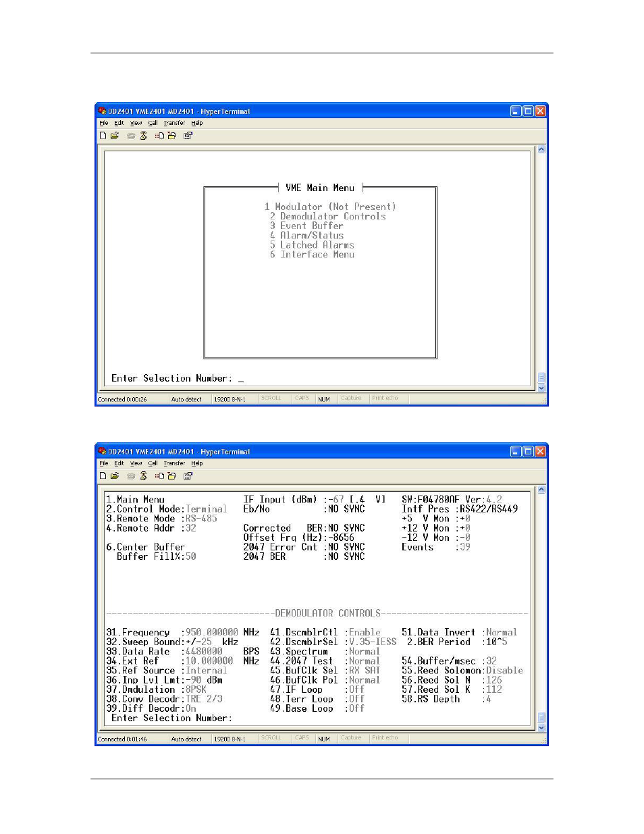Open File menu in Demodulator Controls window
This screenshot has width=644, height=834.
[x=103, y=463]
